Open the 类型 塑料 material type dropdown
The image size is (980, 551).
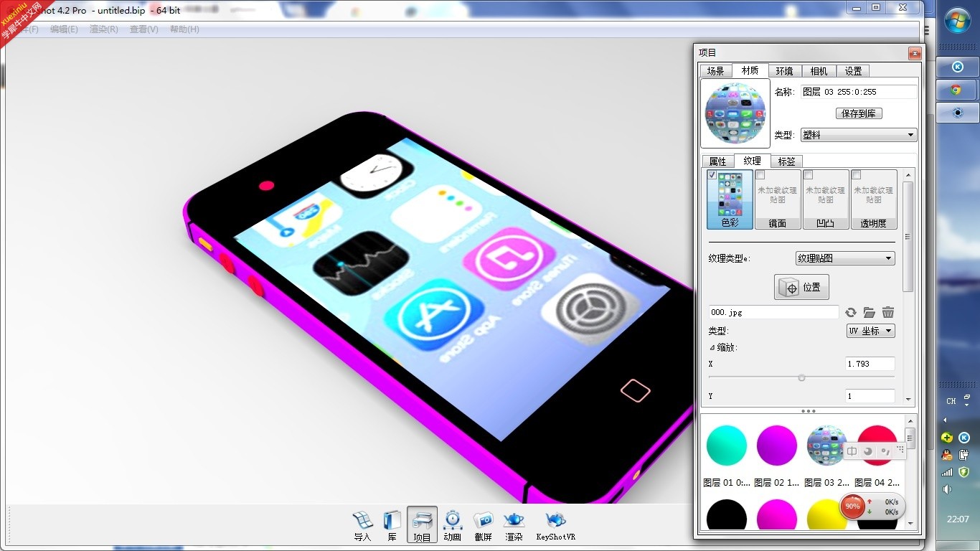pyautogui.click(x=859, y=135)
